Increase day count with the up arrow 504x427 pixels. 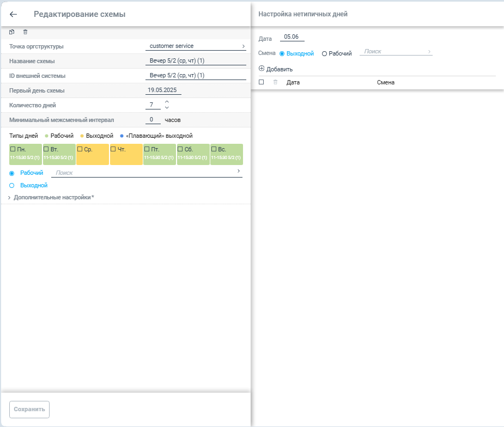[167, 101]
